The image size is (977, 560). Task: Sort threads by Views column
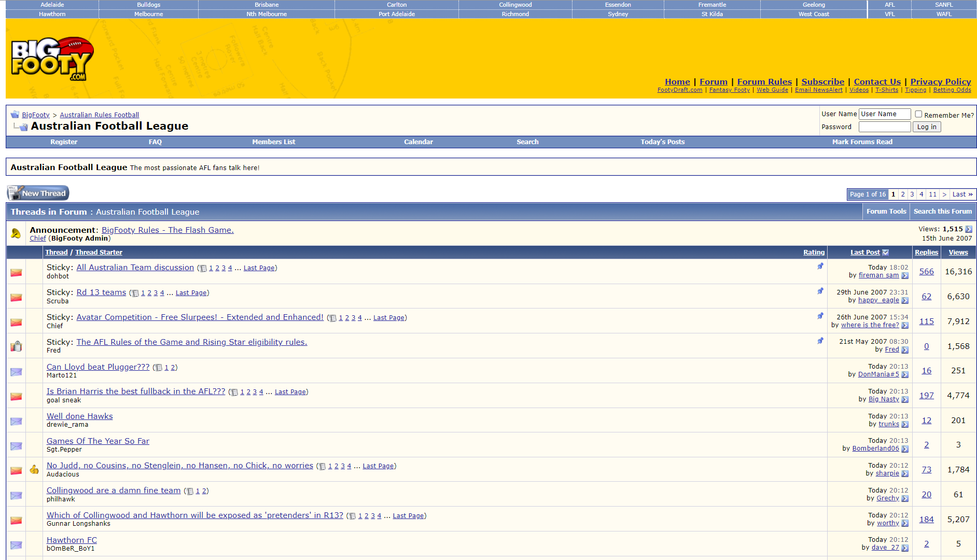coord(958,253)
